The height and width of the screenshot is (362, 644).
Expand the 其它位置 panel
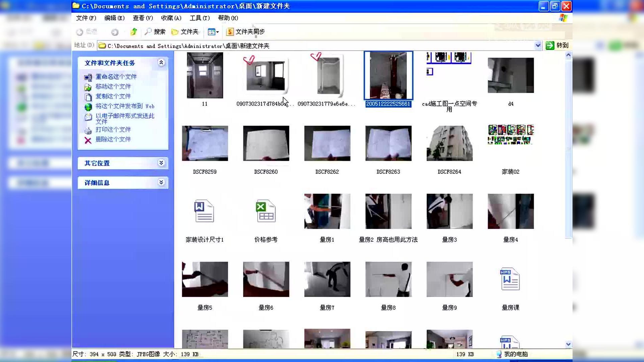pyautogui.click(x=161, y=163)
